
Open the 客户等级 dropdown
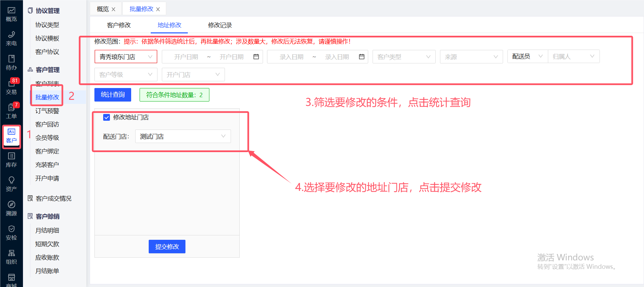[125, 75]
